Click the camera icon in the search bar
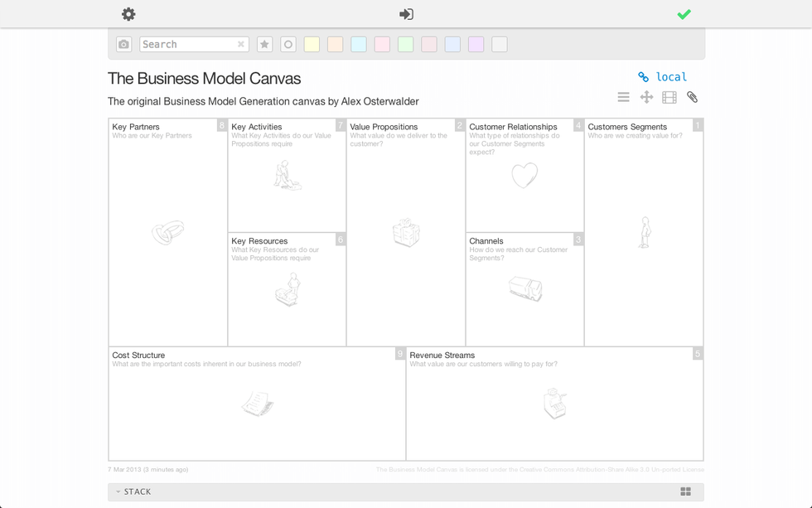Viewport: 812px width, 508px height. coord(123,43)
